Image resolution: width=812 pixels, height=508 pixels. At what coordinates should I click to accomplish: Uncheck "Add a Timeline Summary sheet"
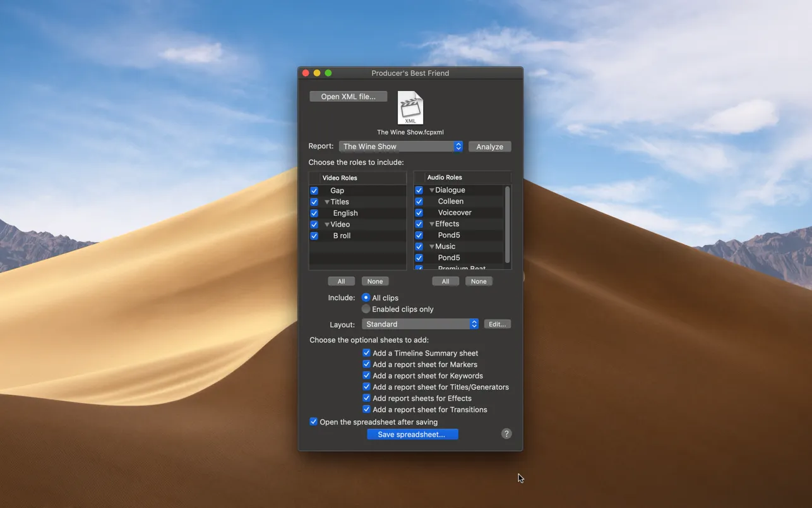[366, 353]
